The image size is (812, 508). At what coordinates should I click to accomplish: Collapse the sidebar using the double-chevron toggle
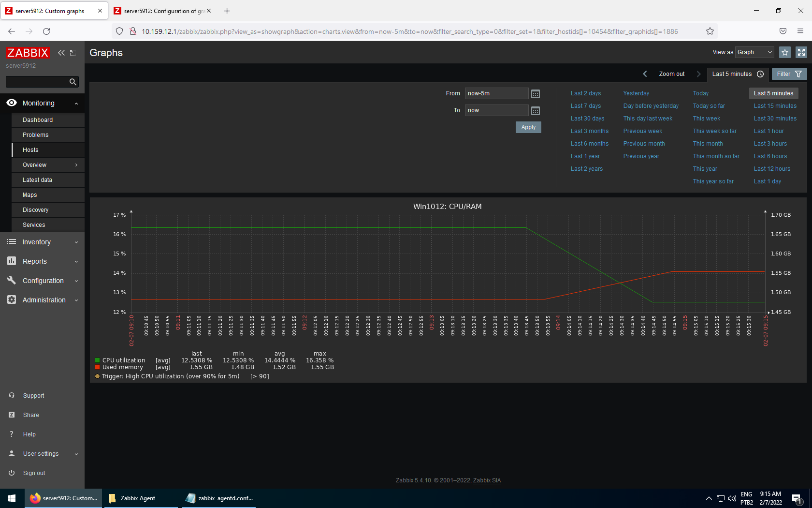(x=61, y=53)
